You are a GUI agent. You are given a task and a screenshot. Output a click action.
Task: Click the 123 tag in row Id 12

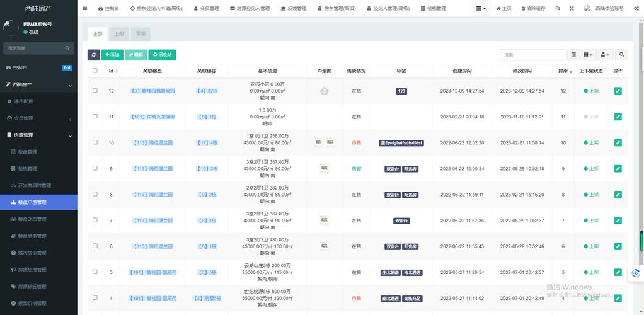tap(401, 91)
